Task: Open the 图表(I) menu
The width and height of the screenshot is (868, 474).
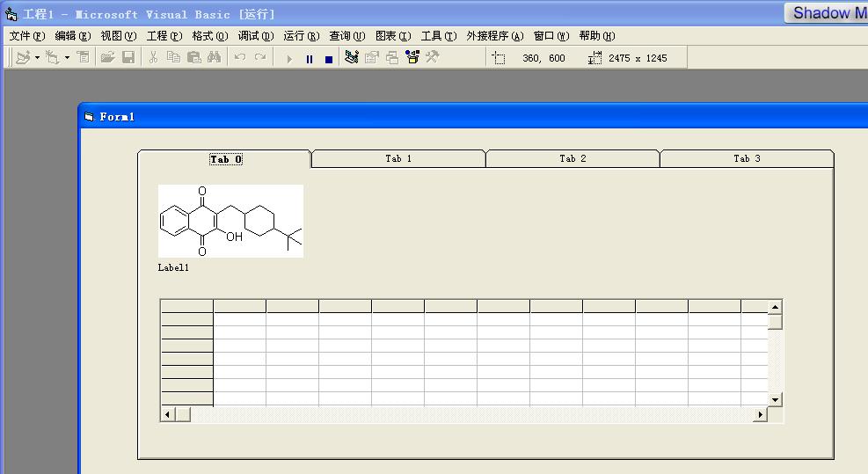Action: point(393,36)
